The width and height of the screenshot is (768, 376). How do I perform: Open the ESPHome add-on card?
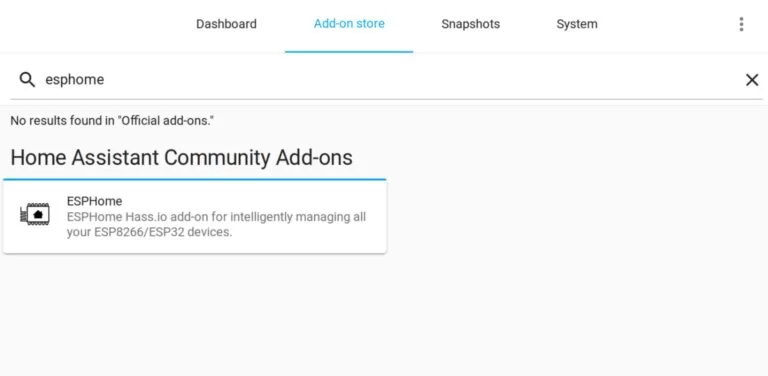pos(194,216)
